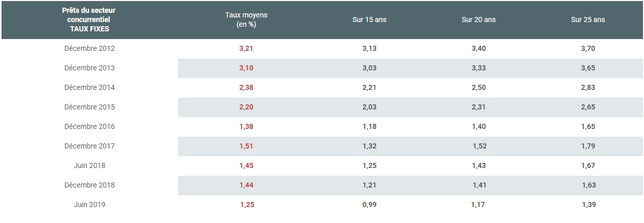This screenshot has width=644, height=223.
Task: Select the 1,79 value in Décembre 2017 row
Action: 588,146
